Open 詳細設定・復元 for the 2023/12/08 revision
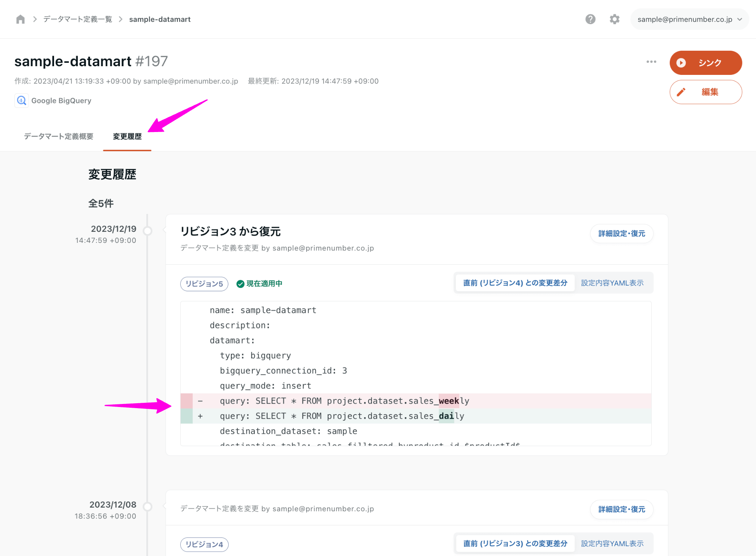This screenshot has height=556, width=756. pyautogui.click(x=621, y=509)
